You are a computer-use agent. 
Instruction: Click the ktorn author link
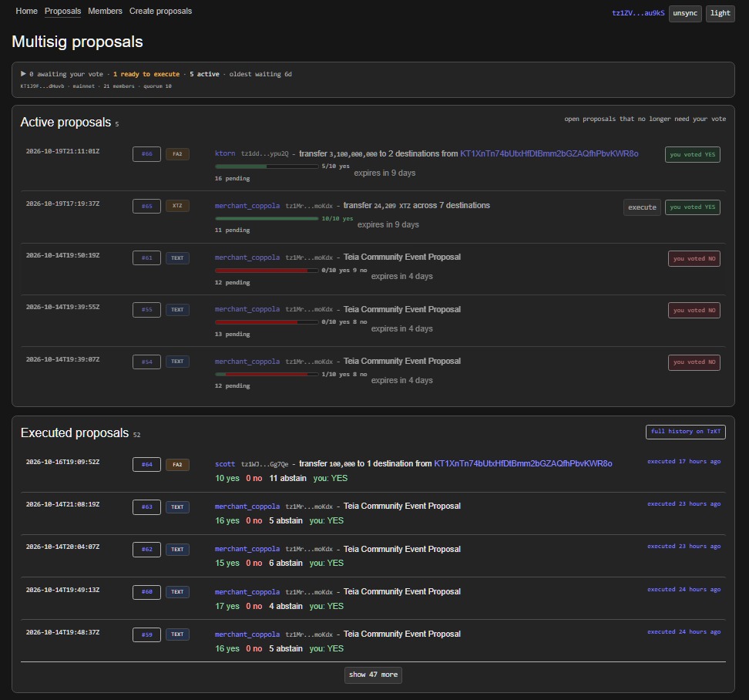225,153
